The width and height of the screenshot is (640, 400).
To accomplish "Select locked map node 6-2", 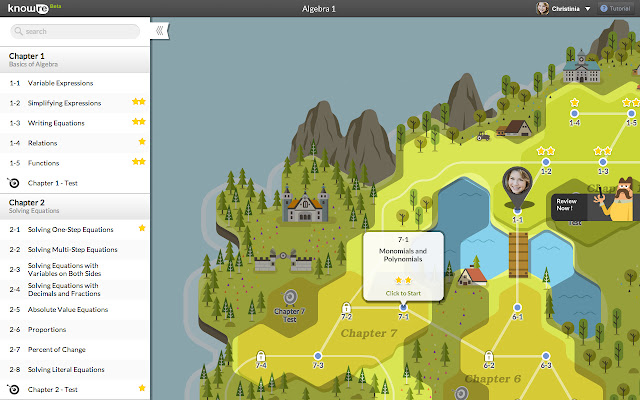I will (x=489, y=356).
